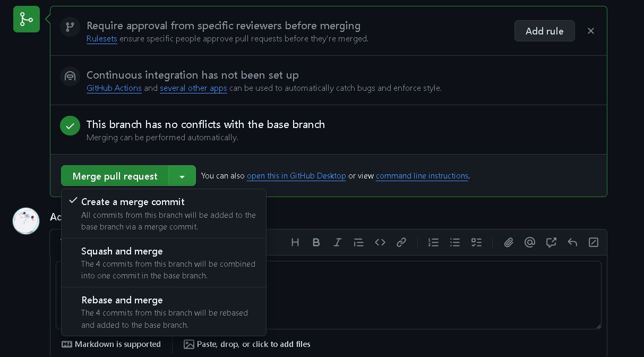The image size is (644, 357).
Task: Open saved replies arrow icon
Action: (x=572, y=242)
